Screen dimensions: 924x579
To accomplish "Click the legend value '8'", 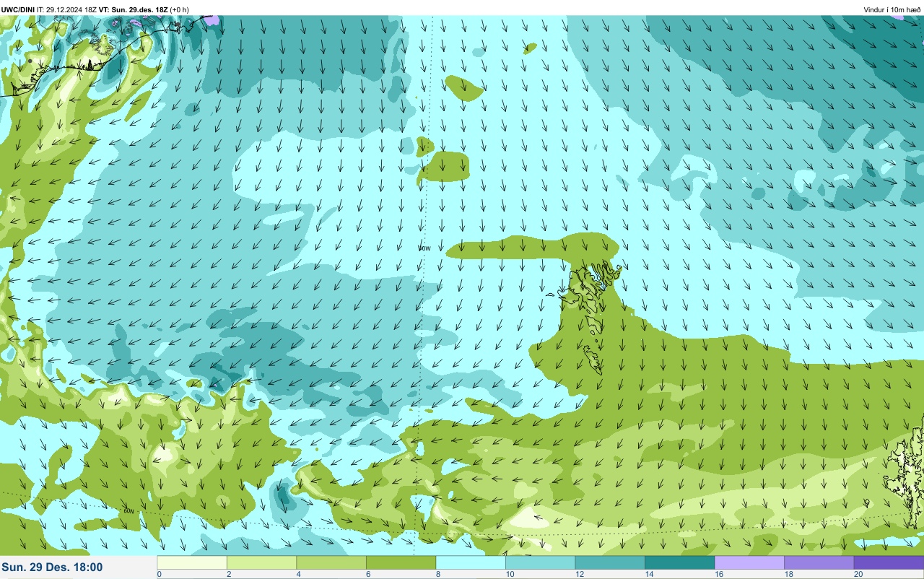I will 437,575.
